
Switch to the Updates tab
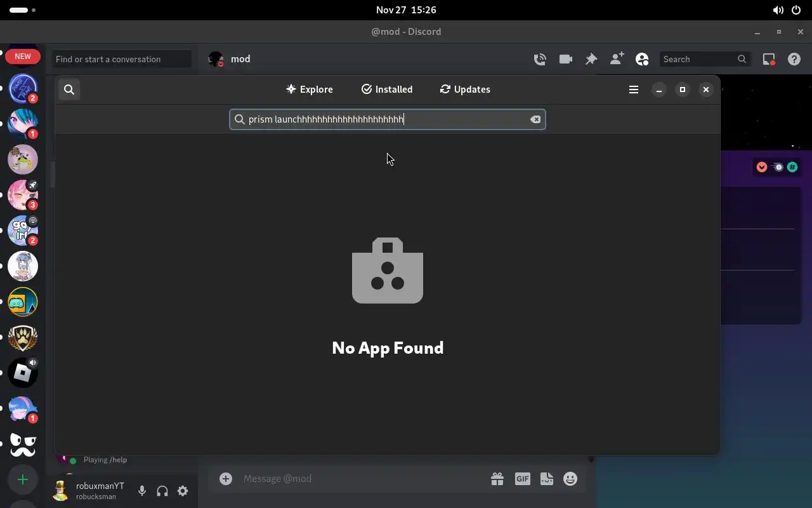tap(465, 90)
